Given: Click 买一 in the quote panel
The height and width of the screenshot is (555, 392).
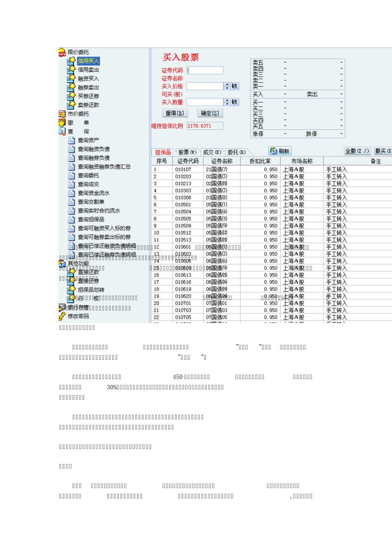Looking at the screenshot, I should pyautogui.click(x=258, y=102).
